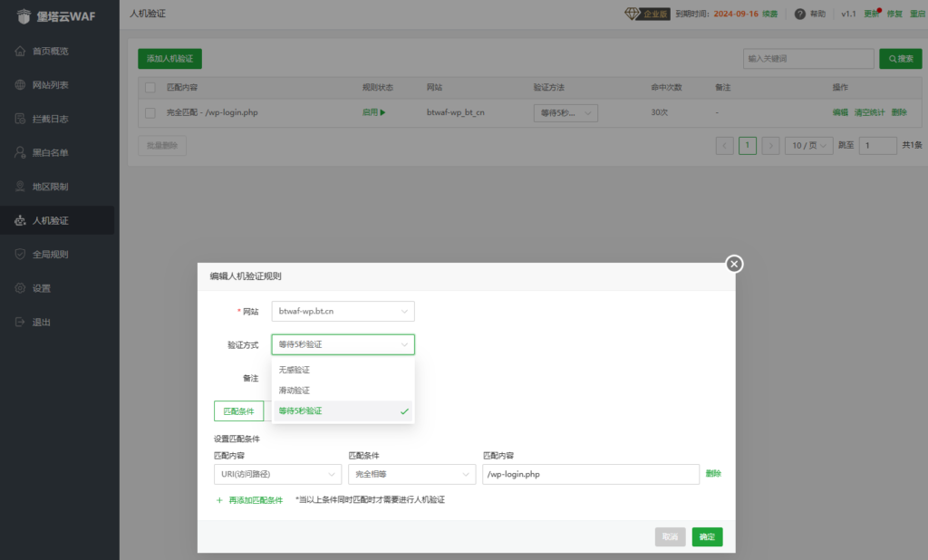Switch to the 匹配条件 tab
The height and width of the screenshot is (560, 928).
(238, 410)
